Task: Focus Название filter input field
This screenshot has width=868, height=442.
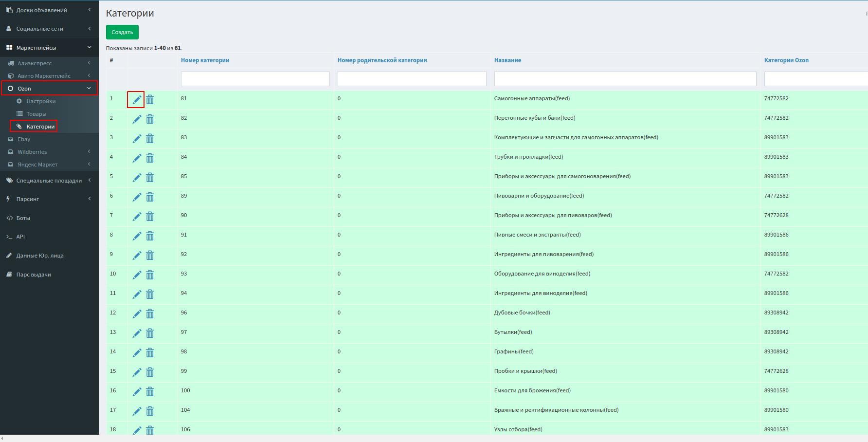Action: 625,79
